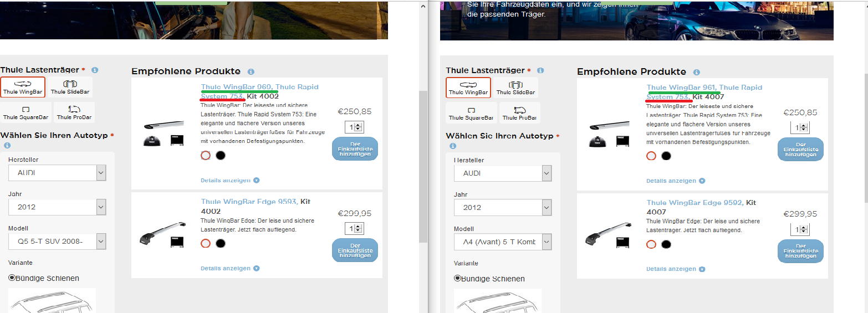Open Jahr 2012 dropdown in right pane
868x313 pixels.
click(503, 208)
